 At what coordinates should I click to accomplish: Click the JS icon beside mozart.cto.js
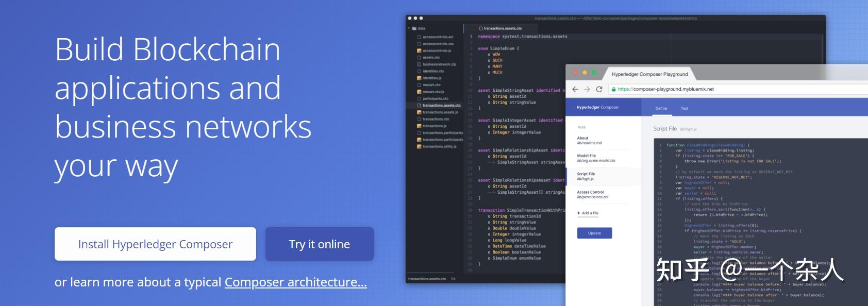419,92
